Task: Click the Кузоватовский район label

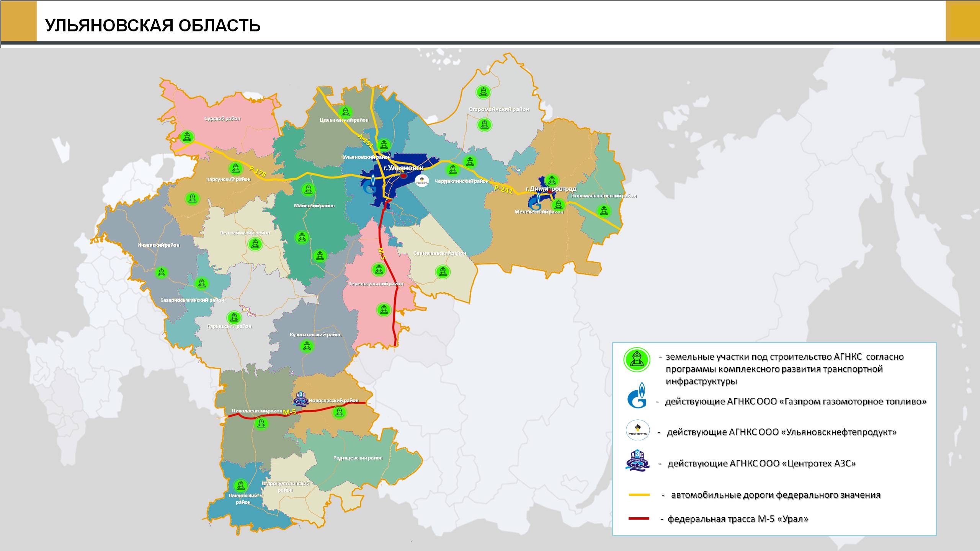Action: [x=315, y=335]
